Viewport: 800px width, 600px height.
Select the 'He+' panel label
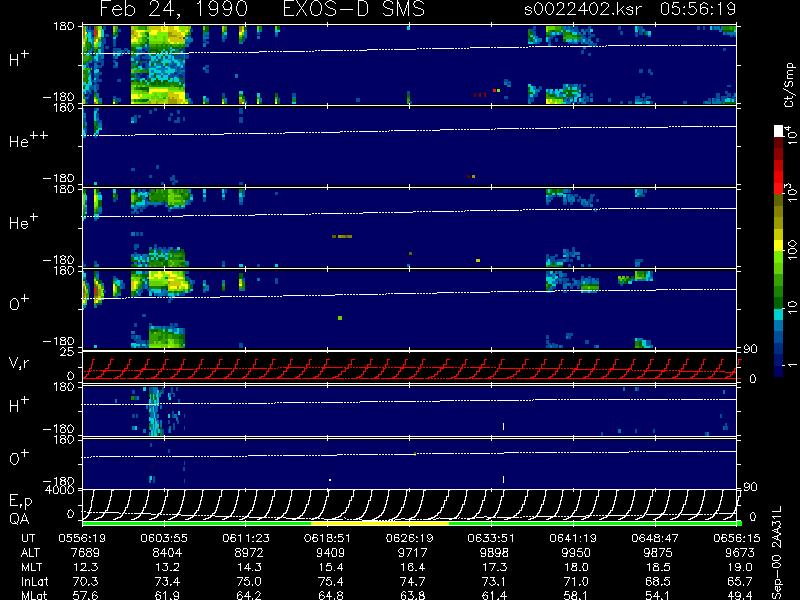coord(23,221)
